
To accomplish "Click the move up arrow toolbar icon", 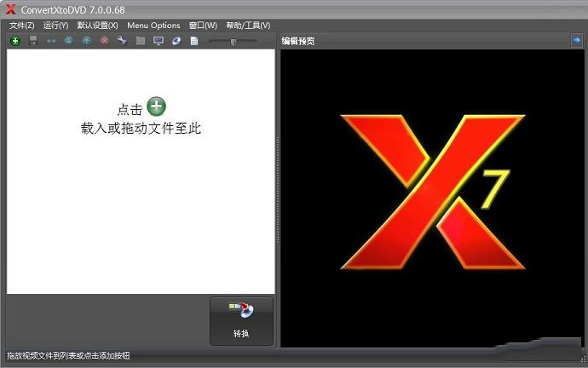I will [86, 41].
